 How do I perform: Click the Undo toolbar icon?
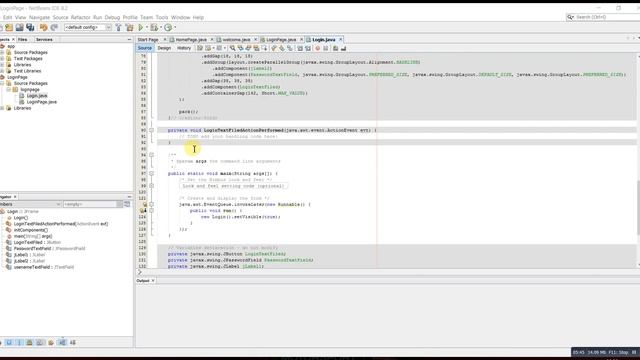pyautogui.click(x=43, y=27)
